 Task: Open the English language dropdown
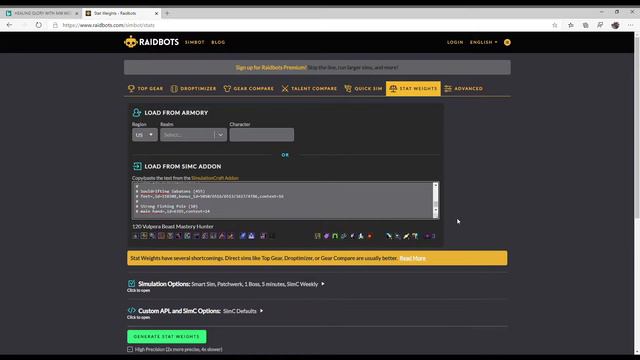point(484,42)
